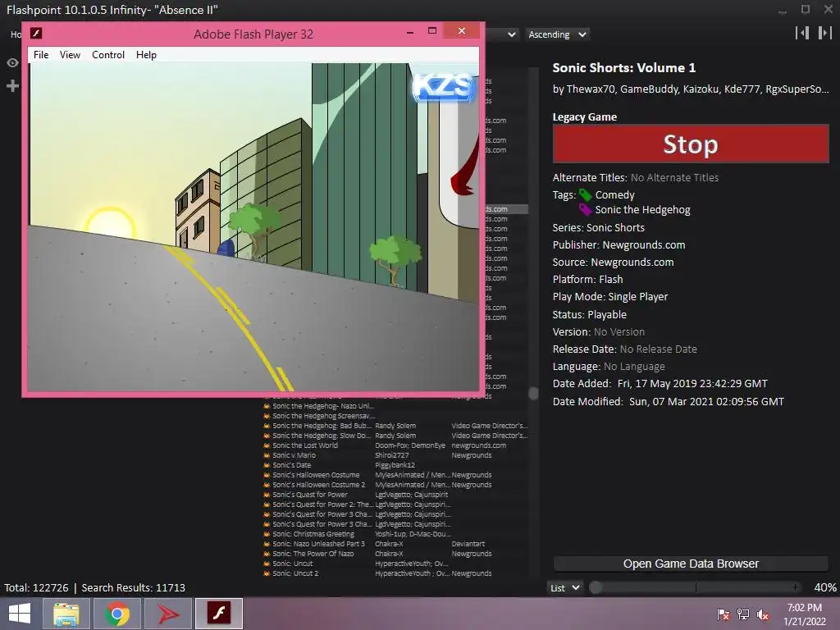Click the Flash animation canvas
Image resolution: width=840 pixels, height=630 pixels.
point(253,227)
